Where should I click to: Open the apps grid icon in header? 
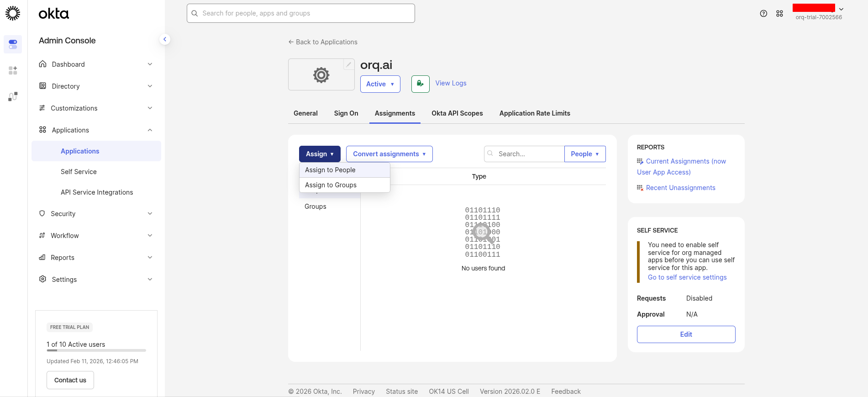pos(779,14)
